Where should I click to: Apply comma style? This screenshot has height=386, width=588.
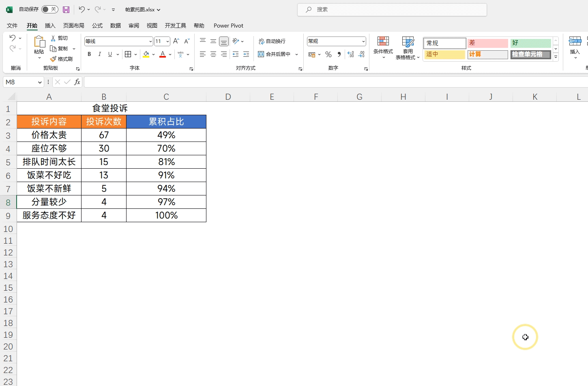(339, 54)
